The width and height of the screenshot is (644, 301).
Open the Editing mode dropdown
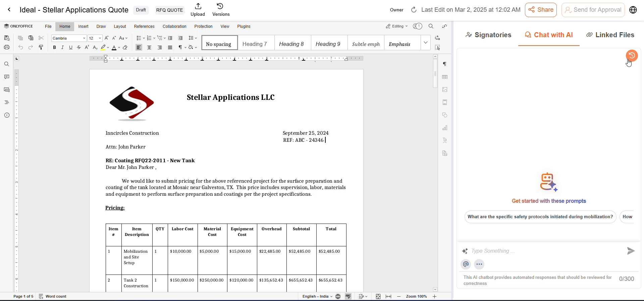pyautogui.click(x=397, y=26)
